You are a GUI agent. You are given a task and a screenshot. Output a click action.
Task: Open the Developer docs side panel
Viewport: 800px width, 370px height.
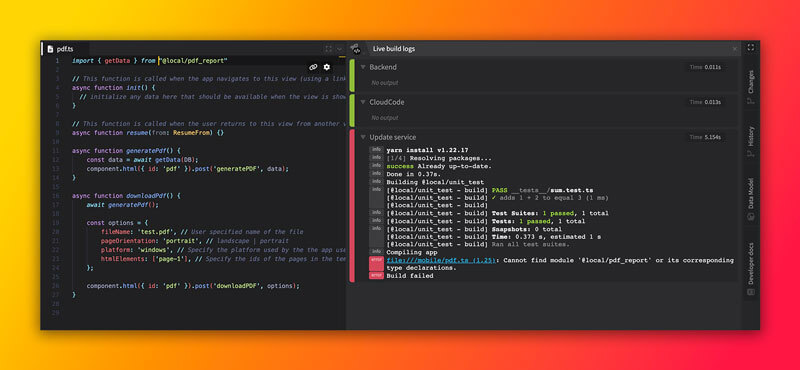pos(751,268)
